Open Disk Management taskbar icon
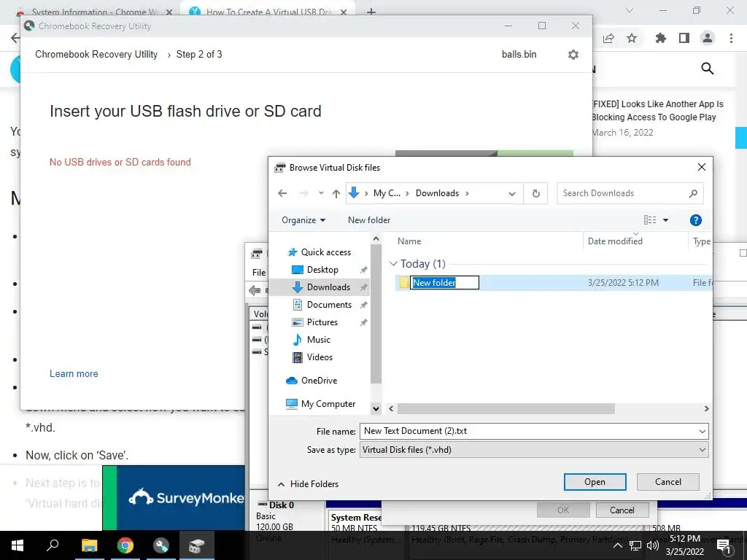747x560 pixels. click(x=197, y=545)
